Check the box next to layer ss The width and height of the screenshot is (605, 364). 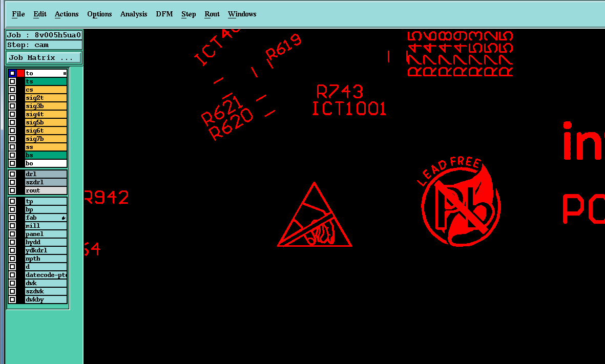[12, 147]
